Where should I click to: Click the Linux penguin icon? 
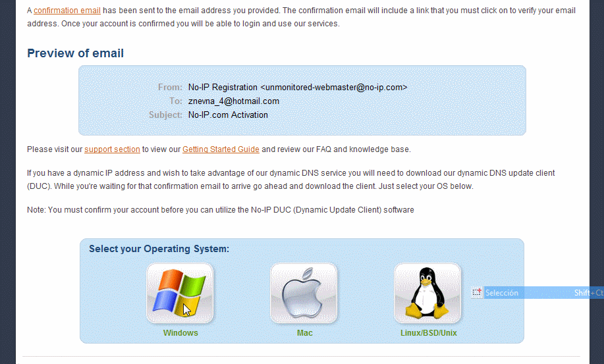(x=427, y=293)
